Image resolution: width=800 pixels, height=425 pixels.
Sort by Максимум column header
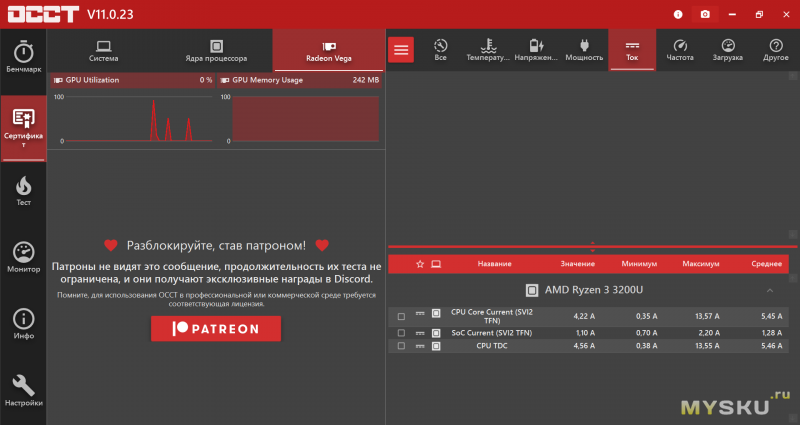point(701,264)
